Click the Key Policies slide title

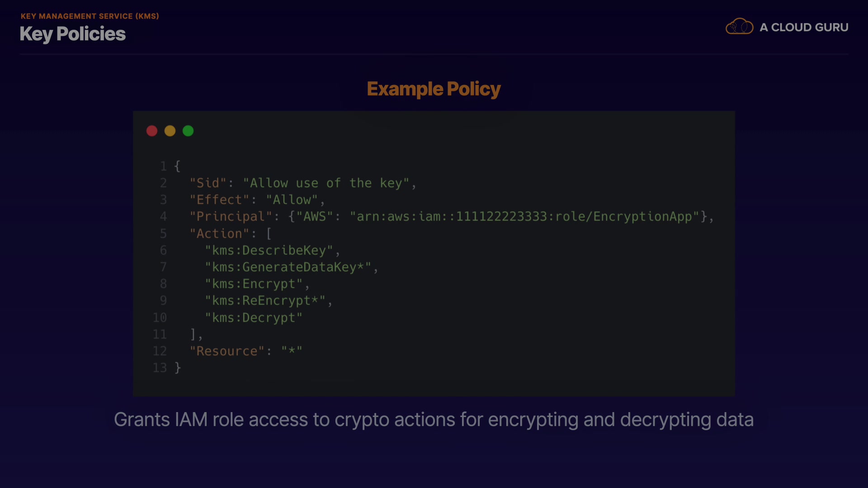coord(73,34)
